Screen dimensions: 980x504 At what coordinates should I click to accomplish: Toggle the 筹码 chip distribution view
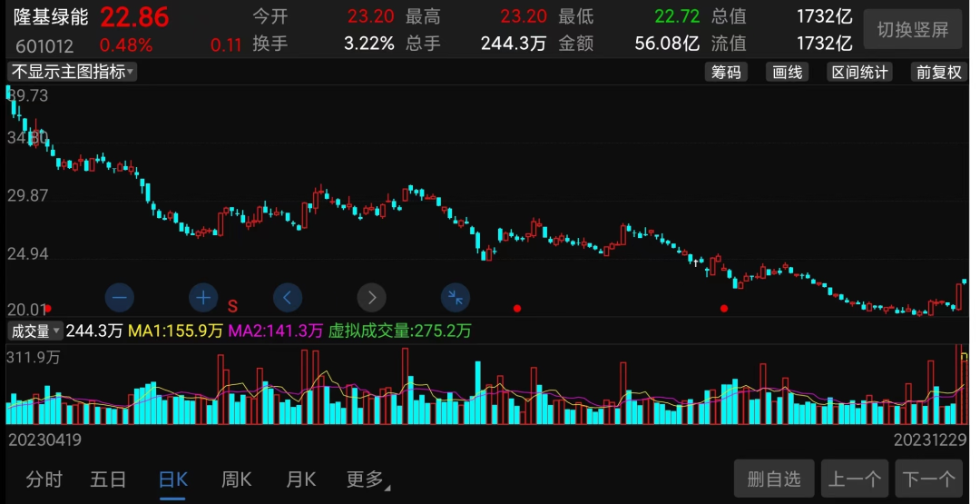point(726,73)
